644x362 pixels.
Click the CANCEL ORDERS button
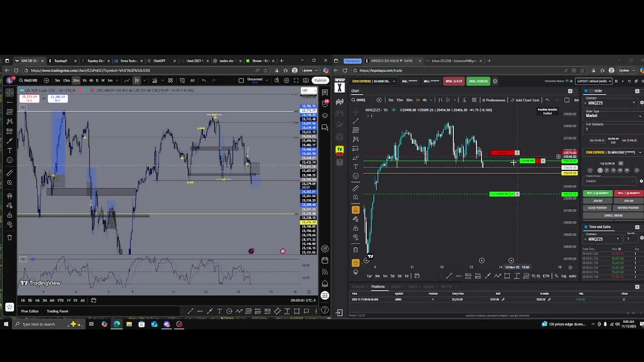point(613,215)
